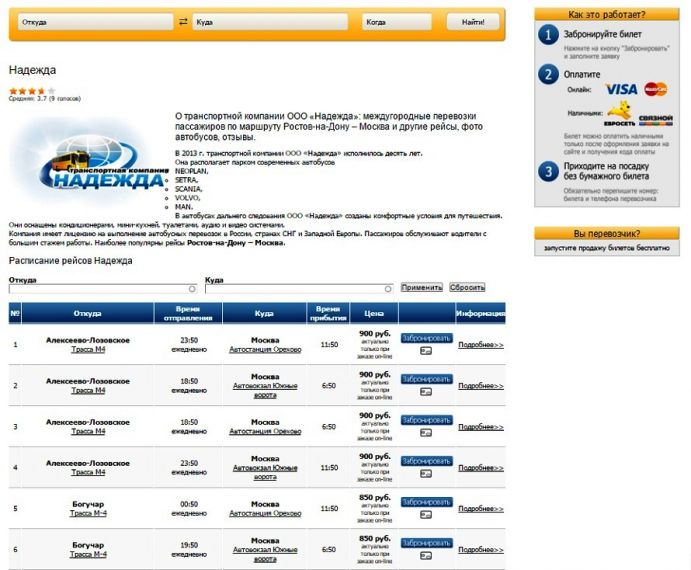The height and width of the screenshot is (570, 691).
Task: Click the top search Откуда input field
Action: 95,21
